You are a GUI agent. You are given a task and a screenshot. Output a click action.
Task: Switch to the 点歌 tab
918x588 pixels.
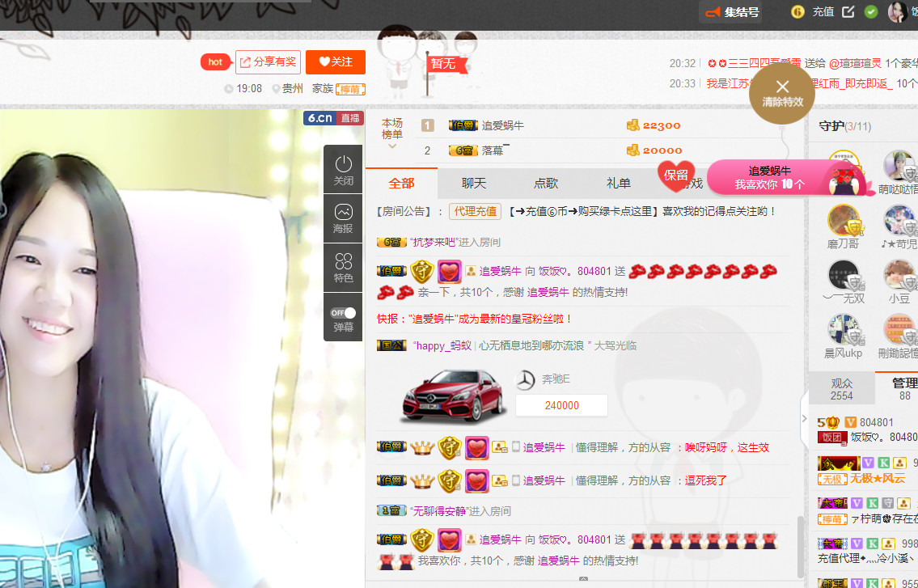tap(546, 184)
